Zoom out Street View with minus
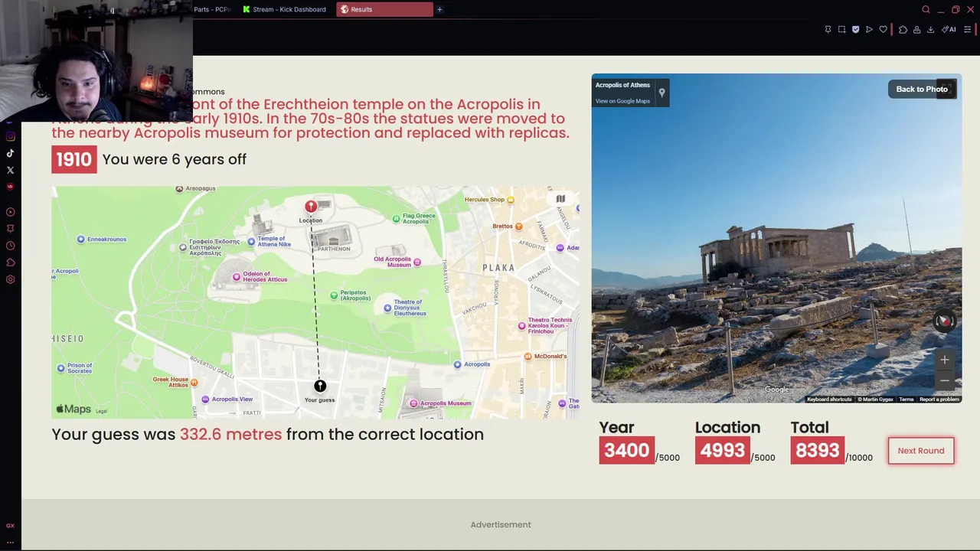The height and width of the screenshot is (551, 980). coord(944,380)
